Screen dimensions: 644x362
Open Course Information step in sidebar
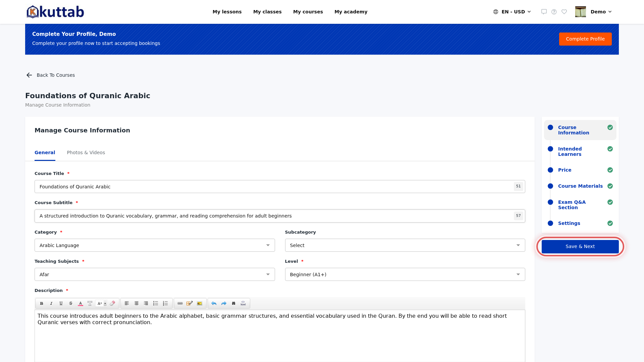(x=580, y=130)
